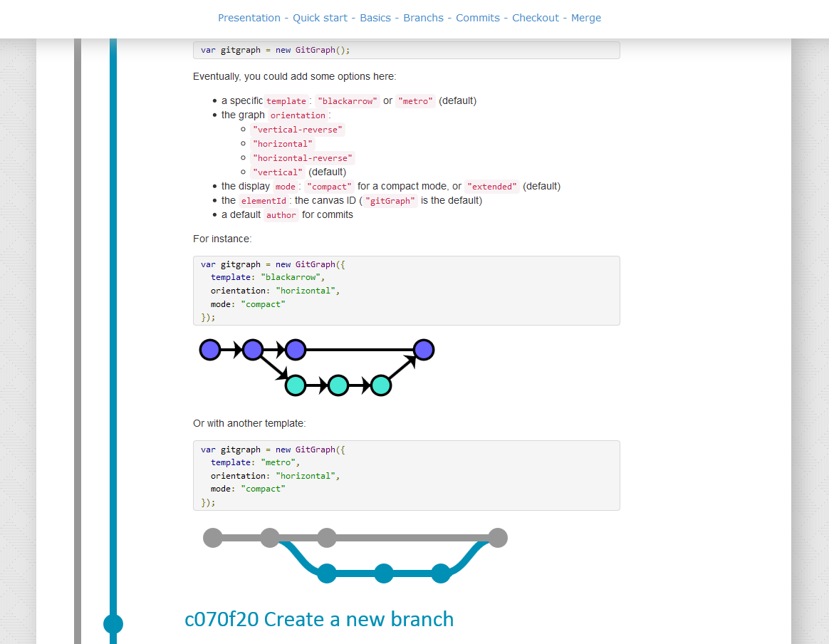The width and height of the screenshot is (829, 644).
Task: Click the rightmost gray commit node
Action: pos(498,538)
